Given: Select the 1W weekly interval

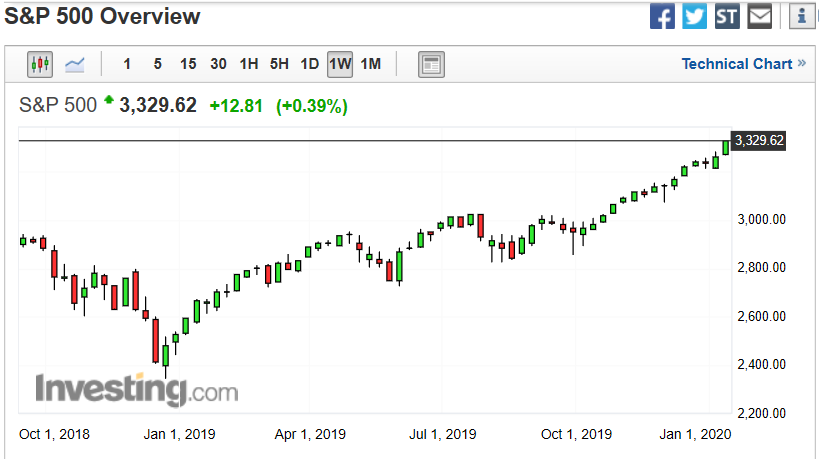Looking at the screenshot, I should (x=340, y=65).
